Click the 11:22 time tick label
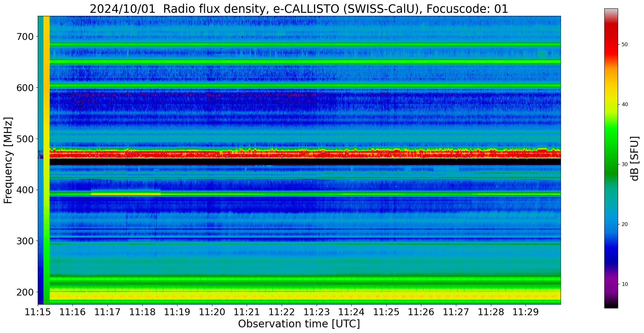Screen dimensions: 644x333 tap(282, 312)
